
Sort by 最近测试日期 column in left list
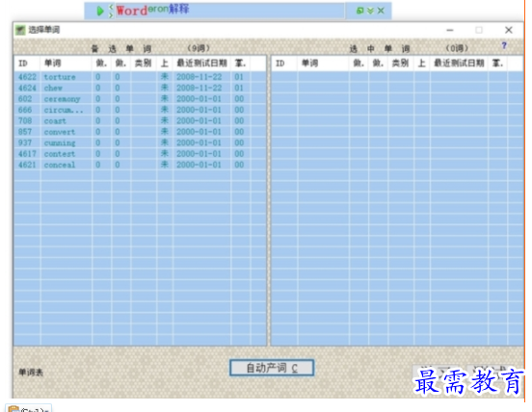202,64
